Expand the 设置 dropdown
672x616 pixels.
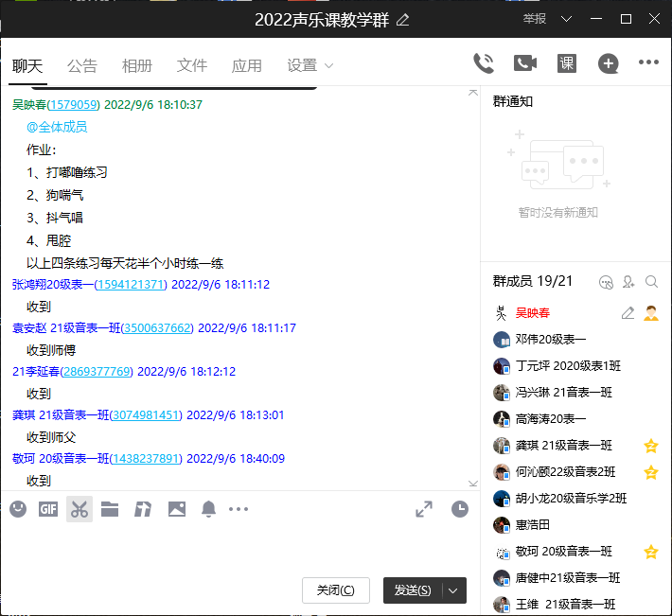(309, 66)
